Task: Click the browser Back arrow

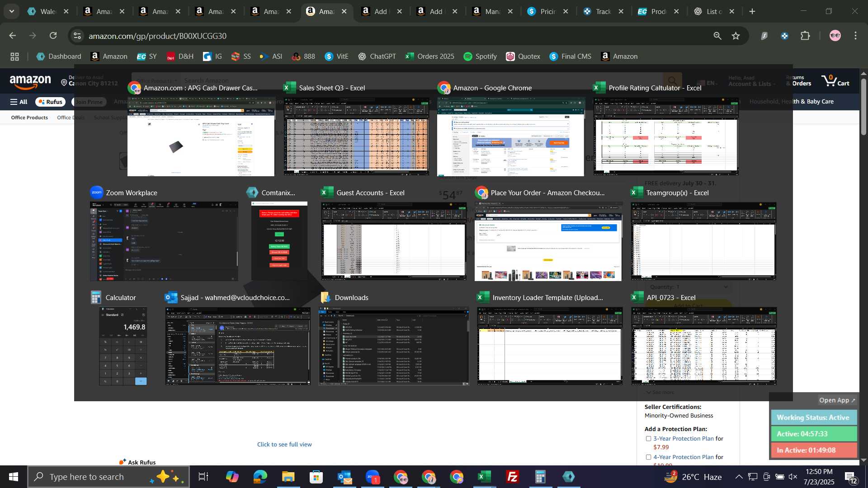Action: 12,36
